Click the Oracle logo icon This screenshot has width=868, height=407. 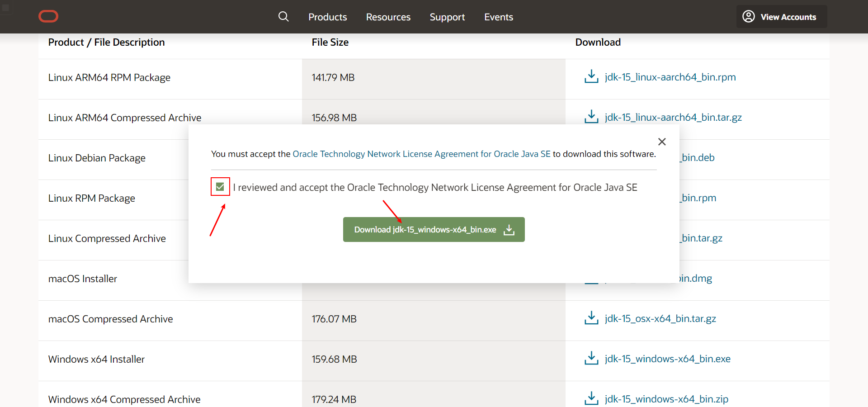tap(48, 17)
